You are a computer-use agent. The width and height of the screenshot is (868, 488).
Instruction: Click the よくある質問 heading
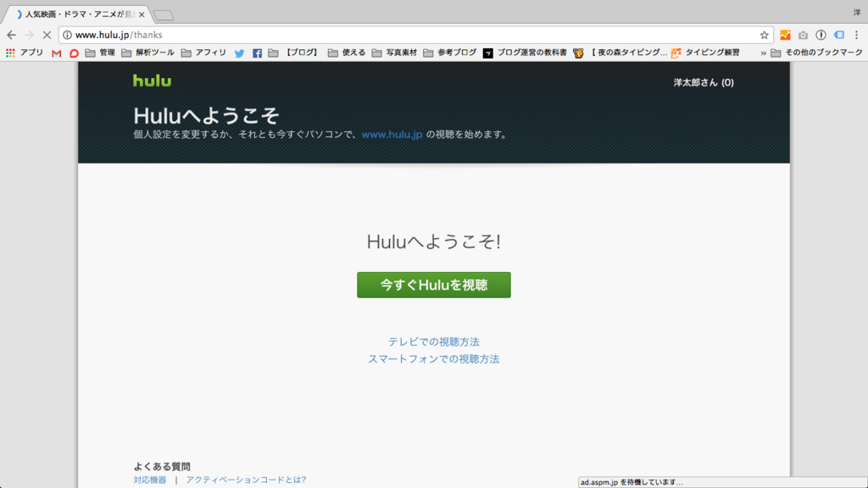(x=162, y=467)
